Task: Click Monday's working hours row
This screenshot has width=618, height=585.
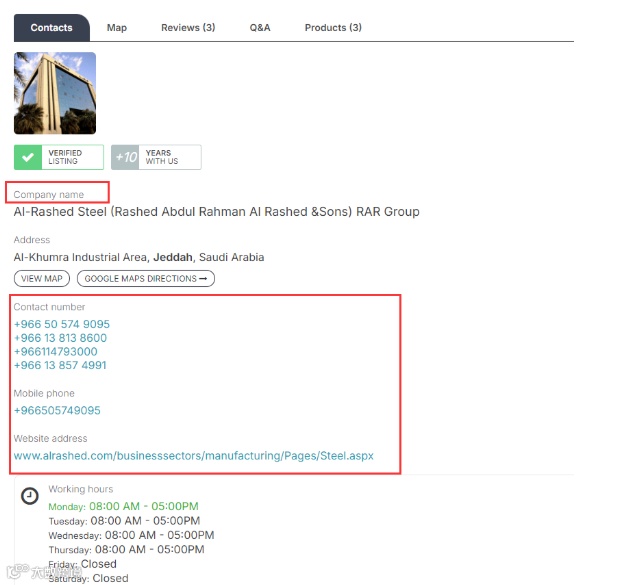Action: pyautogui.click(x=123, y=507)
